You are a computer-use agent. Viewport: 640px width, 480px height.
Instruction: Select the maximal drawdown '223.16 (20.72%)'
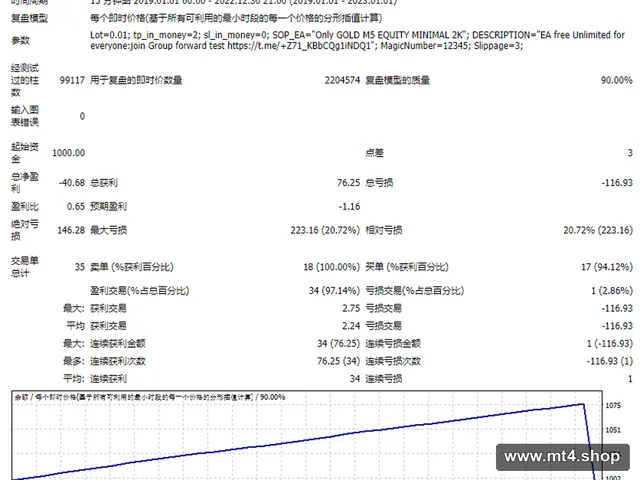point(325,230)
